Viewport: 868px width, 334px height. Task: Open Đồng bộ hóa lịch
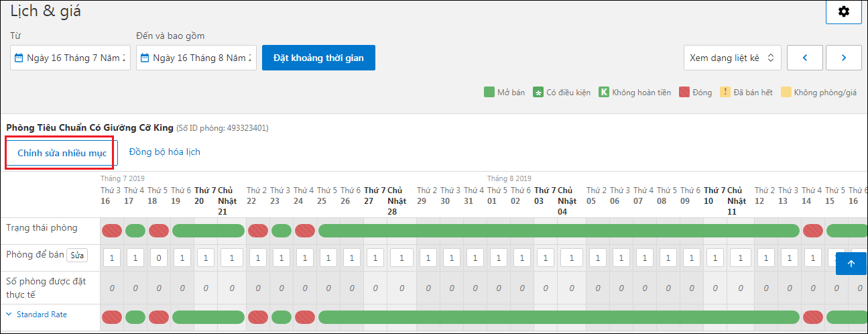click(x=165, y=152)
